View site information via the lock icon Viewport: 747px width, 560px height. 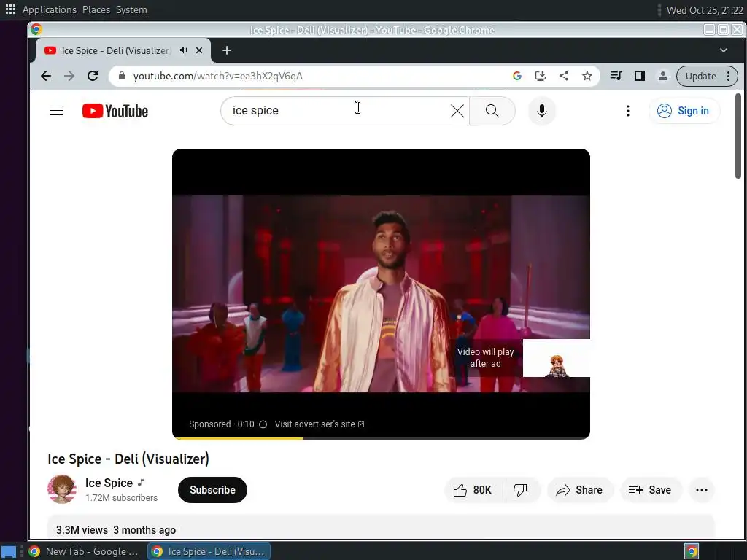[x=122, y=76]
